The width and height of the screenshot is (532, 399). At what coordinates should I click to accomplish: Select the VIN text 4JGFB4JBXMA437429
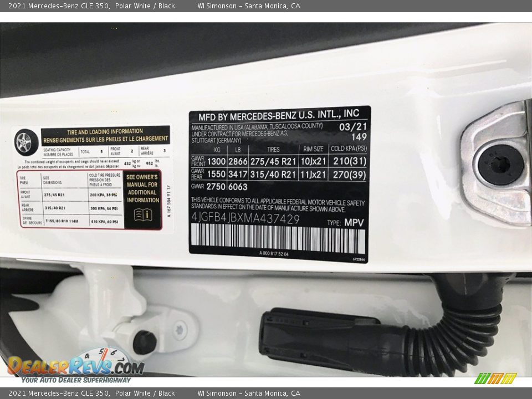[x=245, y=219]
